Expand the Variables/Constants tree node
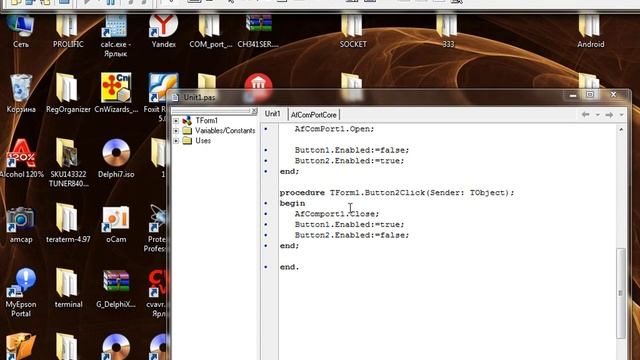This screenshot has height=360, width=640. click(x=176, y=131)
